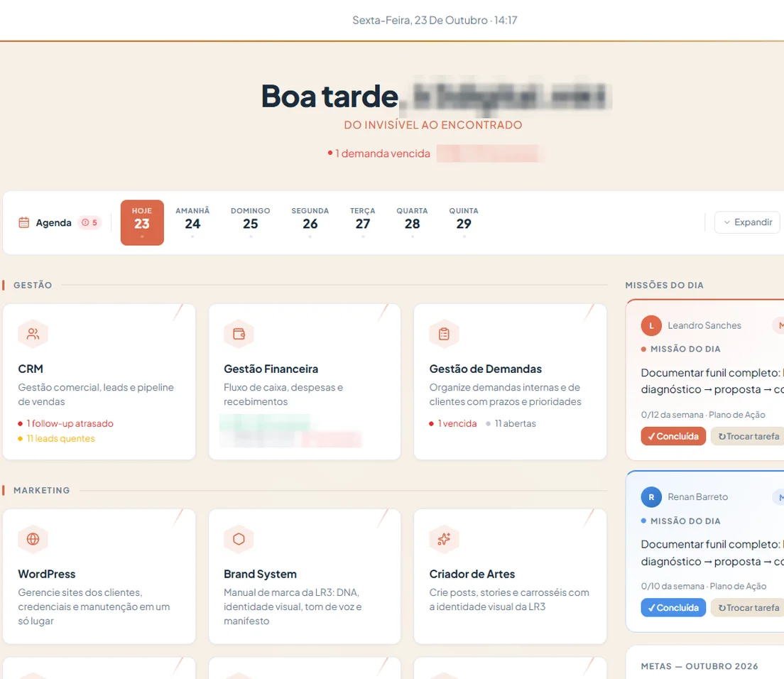Click the 'Sexta-Feira, 23 De Outubro · 14:17' date text
784x679 pixels.
[435, 20]
